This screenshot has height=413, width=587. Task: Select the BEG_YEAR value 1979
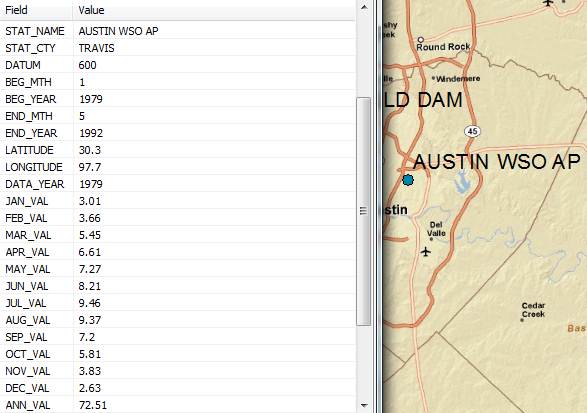coord(91,99)
